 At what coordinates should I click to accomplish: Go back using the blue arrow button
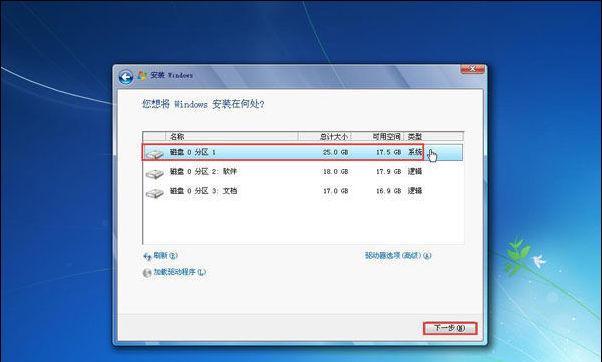pyautogui.click(x=126, y=78)
